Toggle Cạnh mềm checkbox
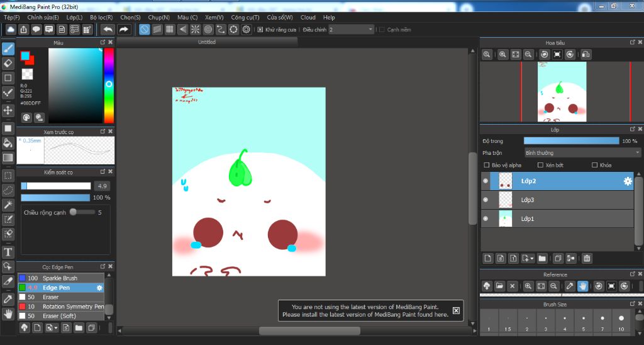Image resolution: width=644 pixels, height=345 pixels. (x=382, y=30)
